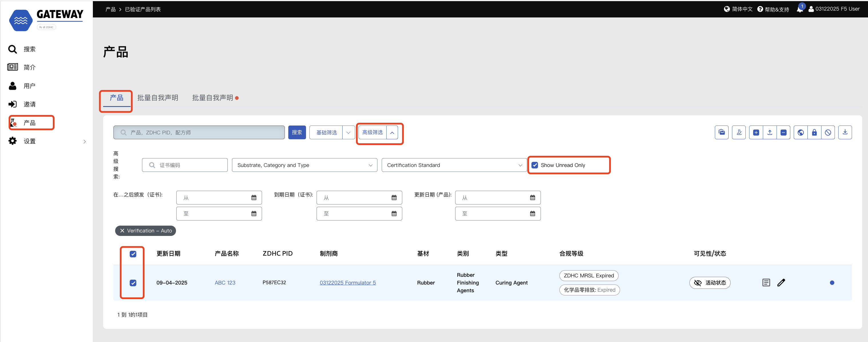
Task: Click the 更新日期 (产品) 从 date field
Action: tap(498, 198)
